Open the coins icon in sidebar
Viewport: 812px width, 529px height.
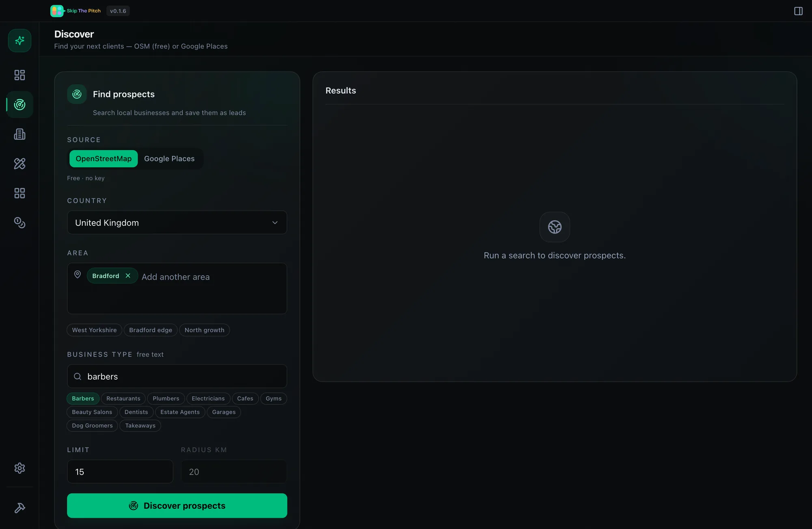coord(19,223)
